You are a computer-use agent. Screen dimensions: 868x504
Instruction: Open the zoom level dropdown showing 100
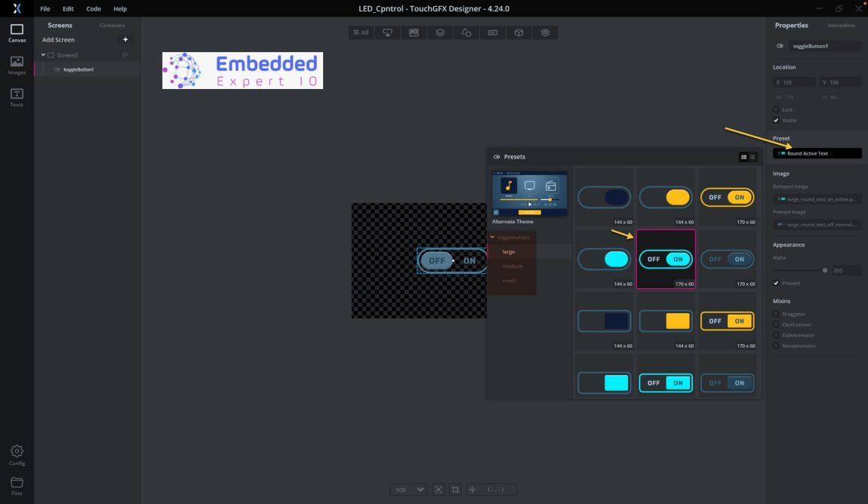point(408,489)
